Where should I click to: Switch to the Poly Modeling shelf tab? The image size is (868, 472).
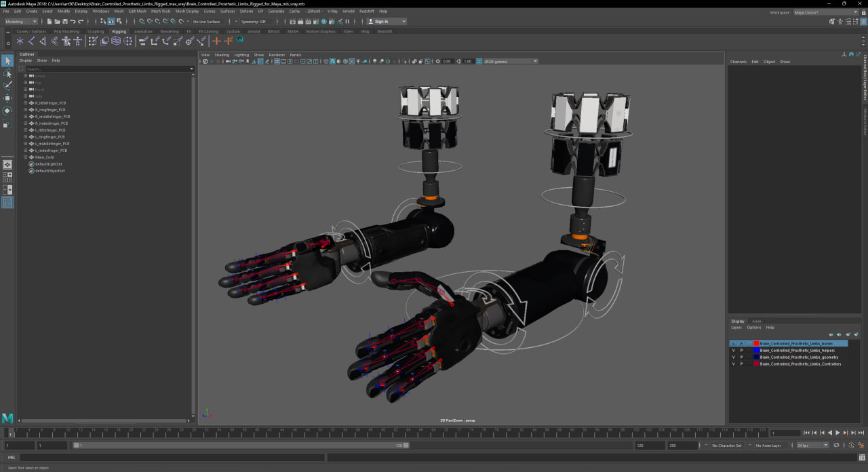[x=66, y=31]
